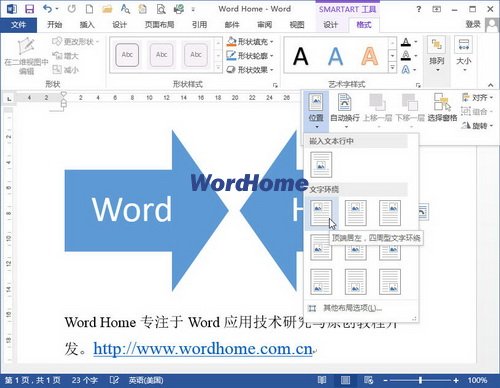Click 减小 shrink shape button
The image size is (500, 388).
pyautogui.click(x=65, y=70)
